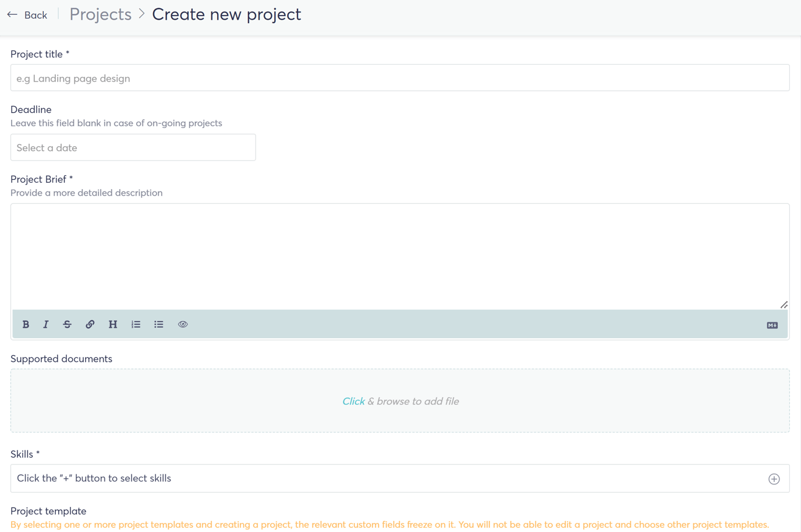Apply italic formatting in the brief editor
The width and height of the screenshot is (801, 532).
[45, 324]
